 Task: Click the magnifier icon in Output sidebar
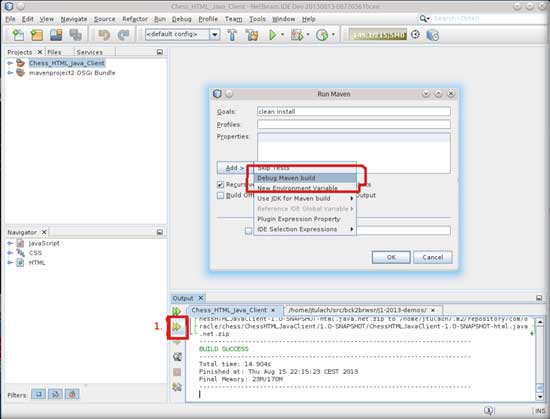177,357
